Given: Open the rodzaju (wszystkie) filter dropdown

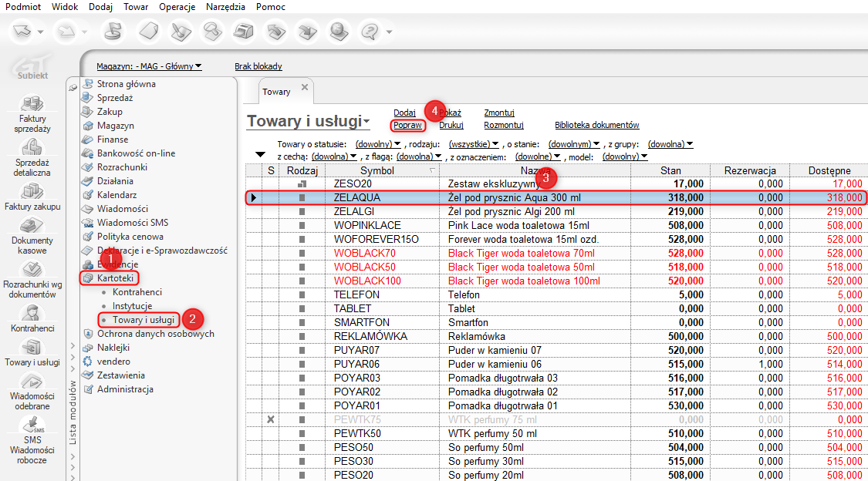Looking at the screenshot, I should [x=473, y=144].
